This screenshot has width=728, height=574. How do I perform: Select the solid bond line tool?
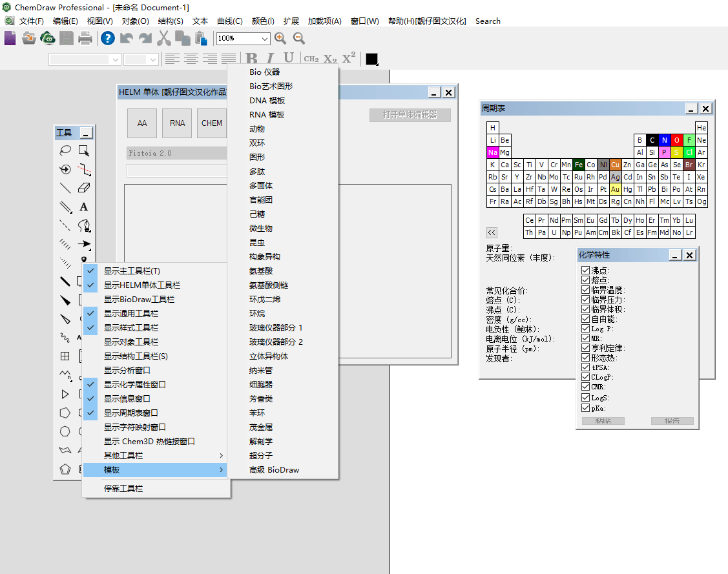point(65,188)
